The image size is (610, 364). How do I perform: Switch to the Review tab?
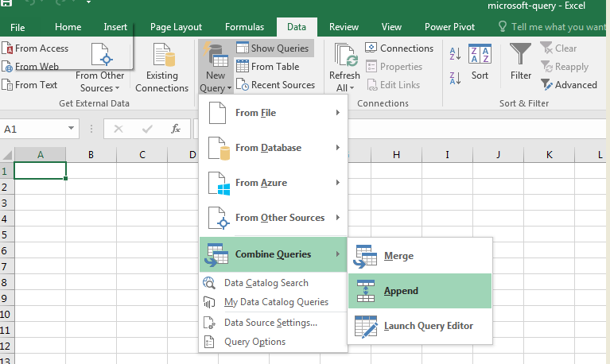coord(344,27)
